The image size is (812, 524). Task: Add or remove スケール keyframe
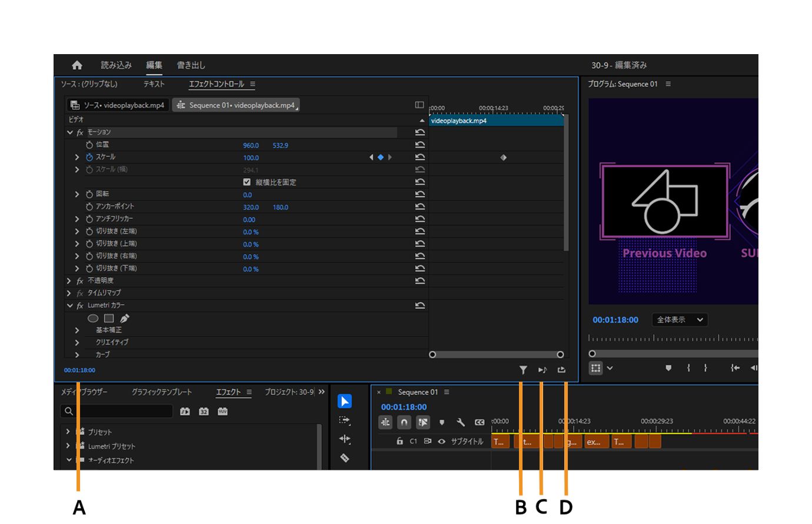(x=381, y=157)
